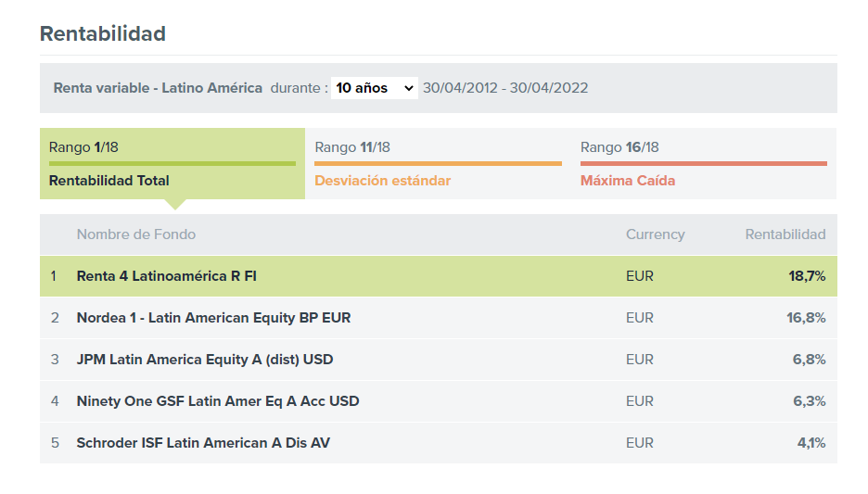Select the Rentabilidad Total tab
Screen dimensions: 868x494
(x=172, y=164)
